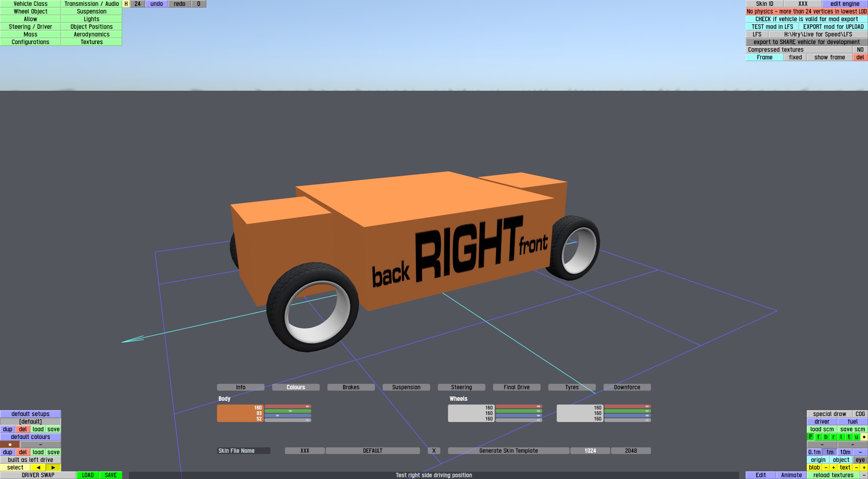Click the 't' top view button
The image size is (868, 479).
(849, 437)
